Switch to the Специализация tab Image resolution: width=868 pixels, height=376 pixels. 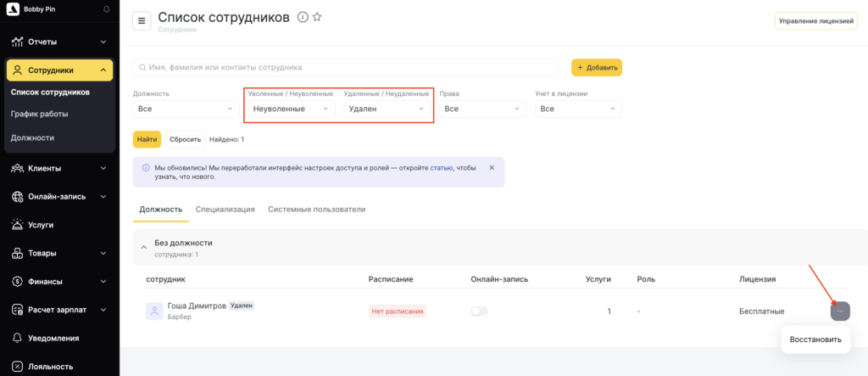[x=225, y=209]
